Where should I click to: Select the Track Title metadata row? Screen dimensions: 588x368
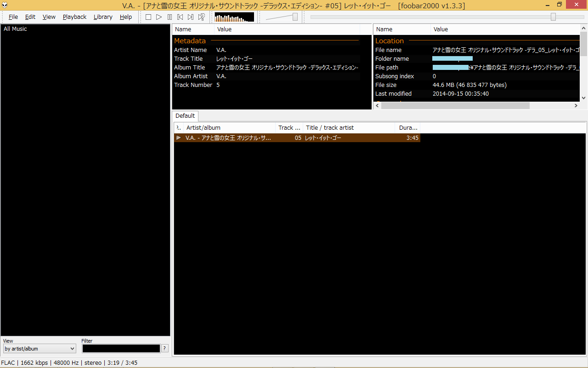(x=266, y=59)
